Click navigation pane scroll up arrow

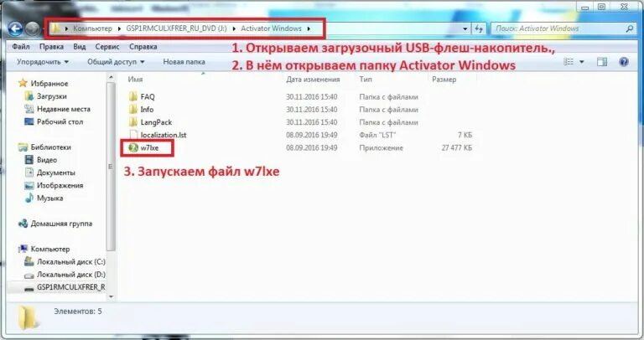coord(111,78)
